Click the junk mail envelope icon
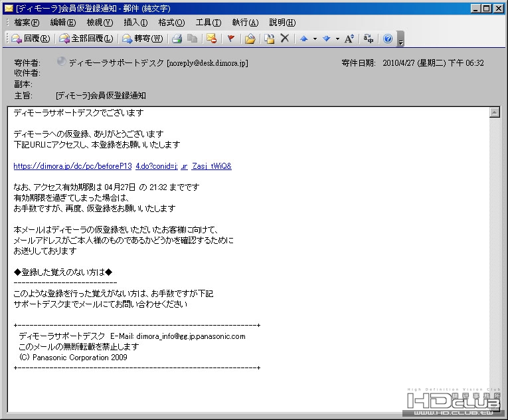508x420 pixels. point(212,39)
